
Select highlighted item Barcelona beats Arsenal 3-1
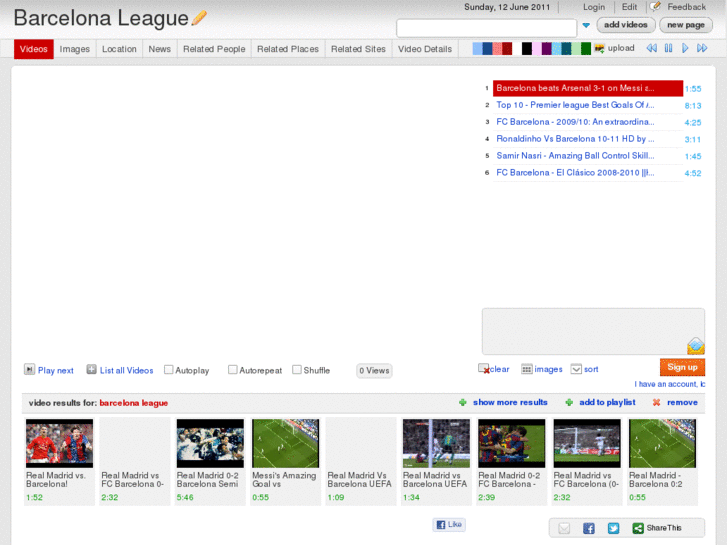[588, 88]
